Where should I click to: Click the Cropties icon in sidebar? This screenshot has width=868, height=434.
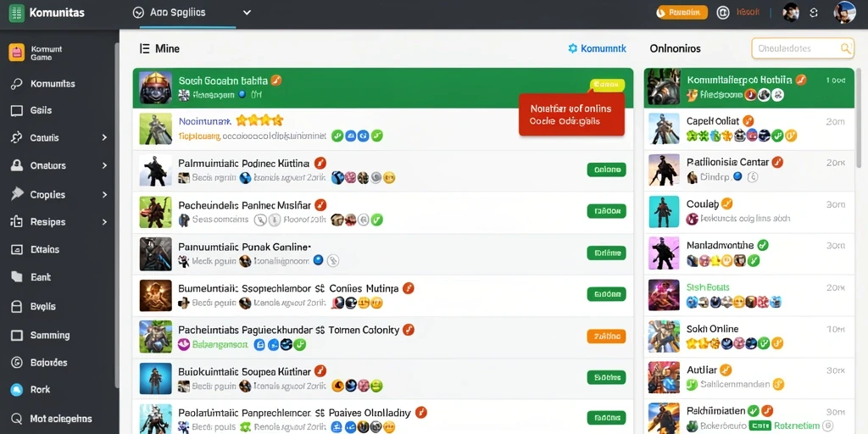pyautogui.click(x=17, y=194)
